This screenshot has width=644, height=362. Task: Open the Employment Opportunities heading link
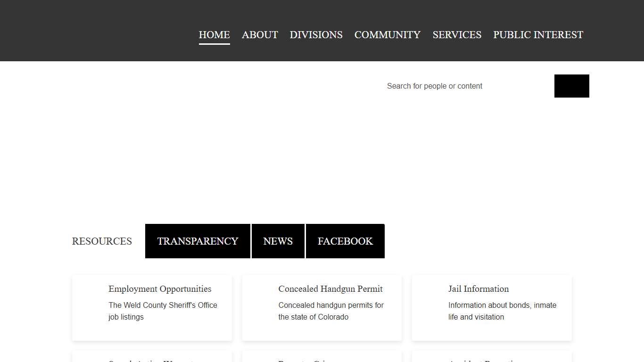pos(160,289)
